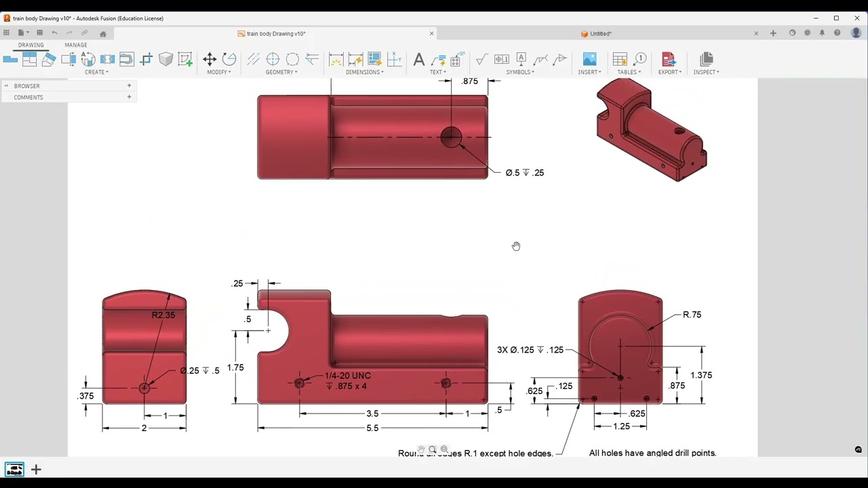Click the pan hand icon in navigation bar

(421, 449)
